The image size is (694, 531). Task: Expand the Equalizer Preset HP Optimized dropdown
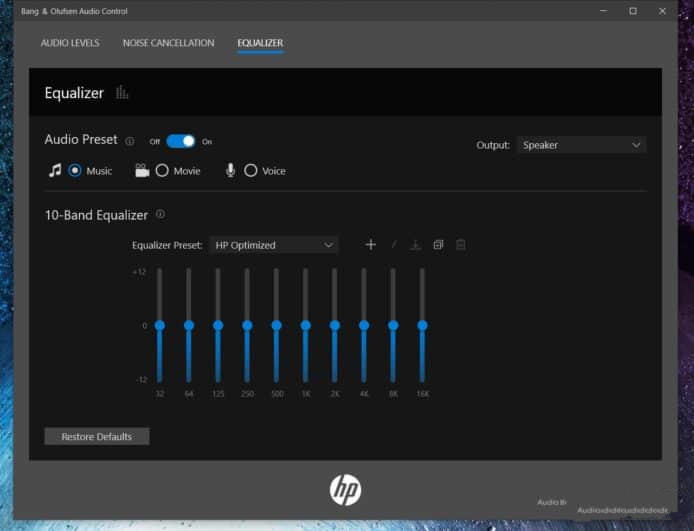(273, 245)
